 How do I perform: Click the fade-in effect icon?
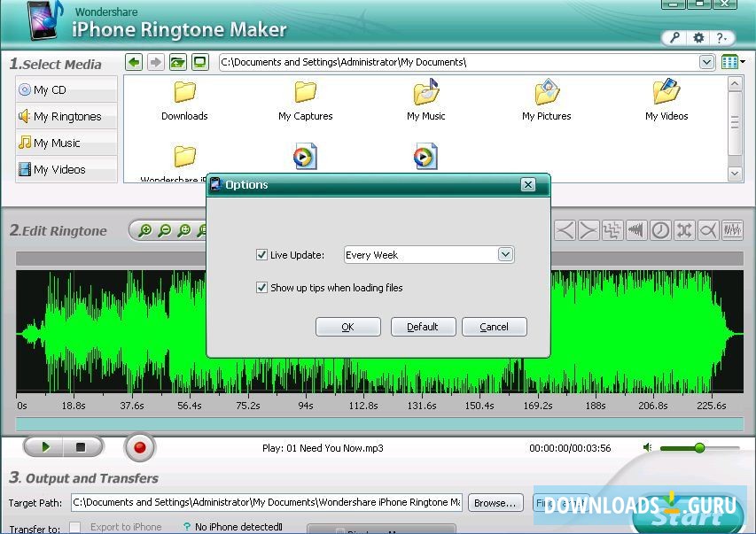[x=636, y=230]
